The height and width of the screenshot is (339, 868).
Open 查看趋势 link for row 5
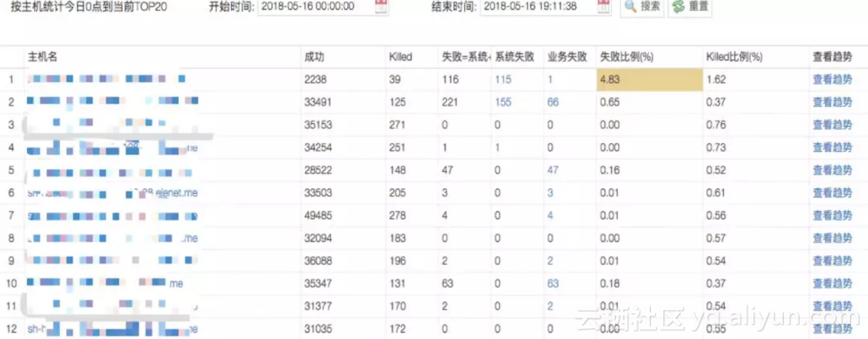click(833, 170)
